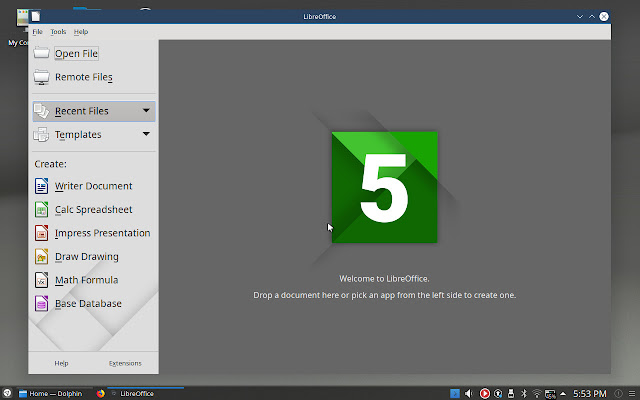640x400 pixels.
Task: Click the LibreOffice window title text
Action: (320, 17)
